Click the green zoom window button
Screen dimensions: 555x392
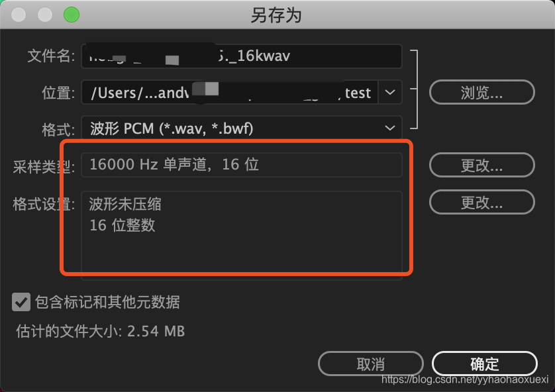click(71, 15)
